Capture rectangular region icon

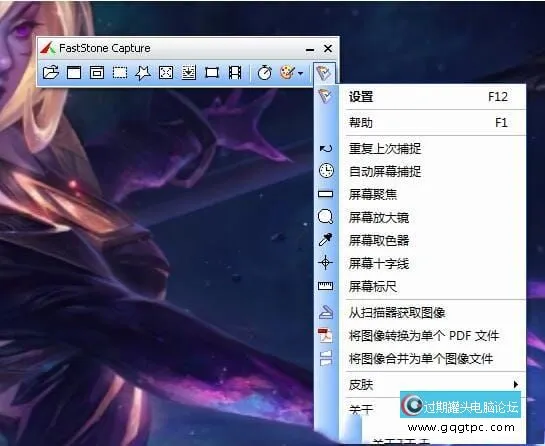click(x=120, y=73)
